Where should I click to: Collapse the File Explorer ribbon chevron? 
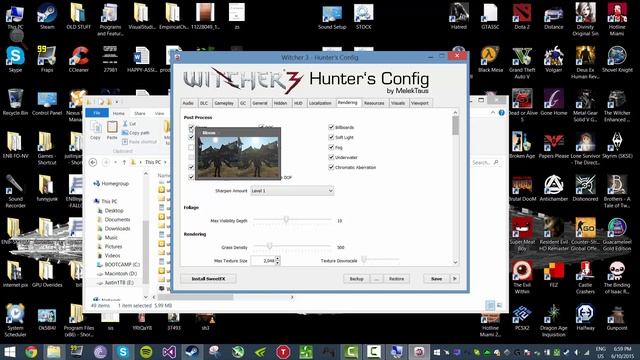point(493,113)
